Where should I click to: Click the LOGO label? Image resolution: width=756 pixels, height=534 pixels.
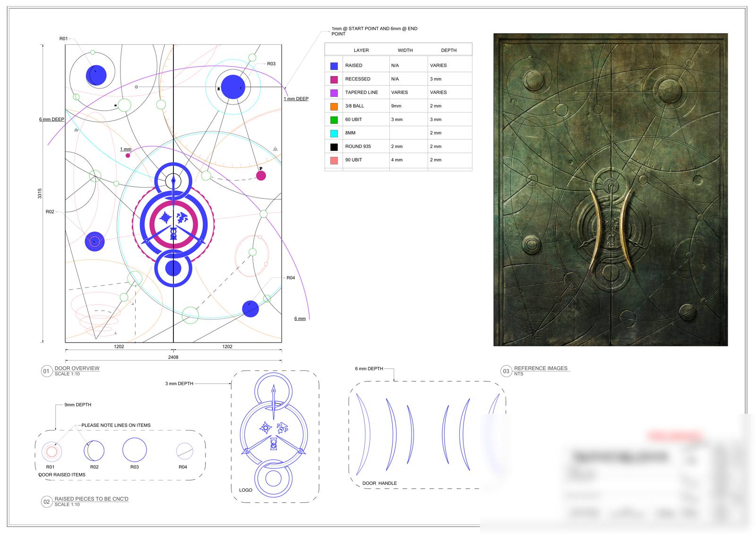point(246,490)
